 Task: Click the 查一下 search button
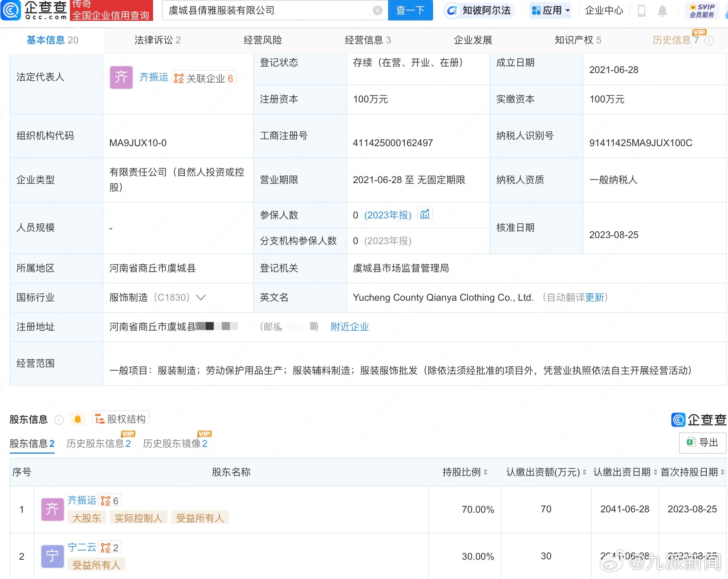click(410, 10)
